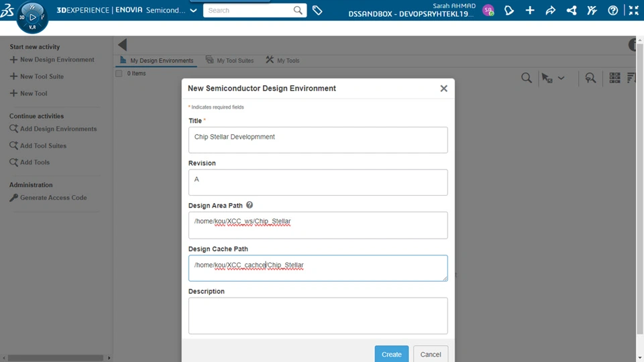Start a New Design Environment
Screen dimensions: 644x362
(52, 60)
